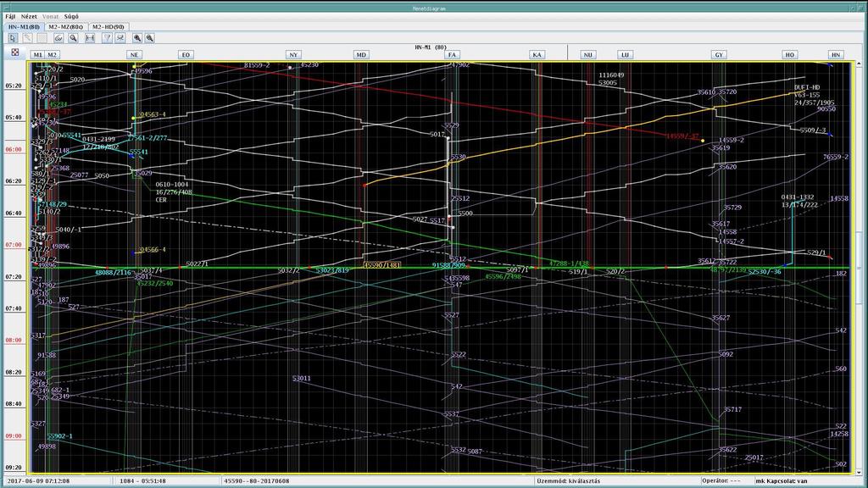Zoom out using minus magnifier

coord(149,37)
